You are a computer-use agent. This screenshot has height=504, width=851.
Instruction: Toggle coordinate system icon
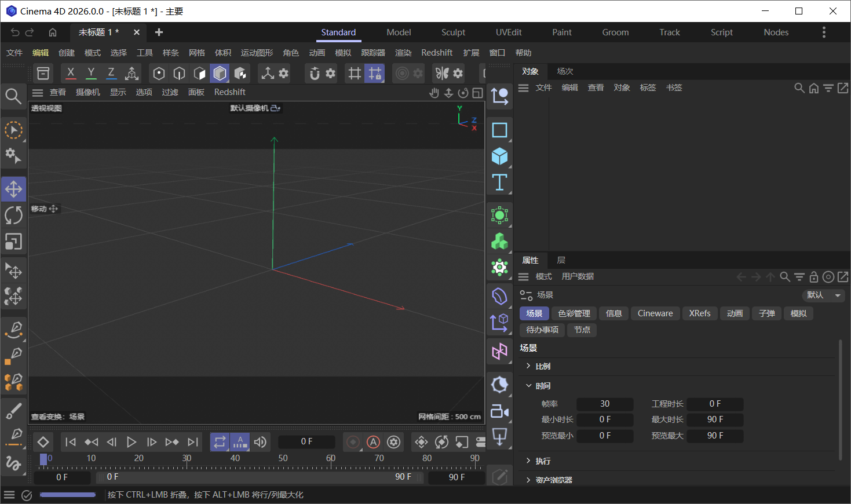coord(132,73)
